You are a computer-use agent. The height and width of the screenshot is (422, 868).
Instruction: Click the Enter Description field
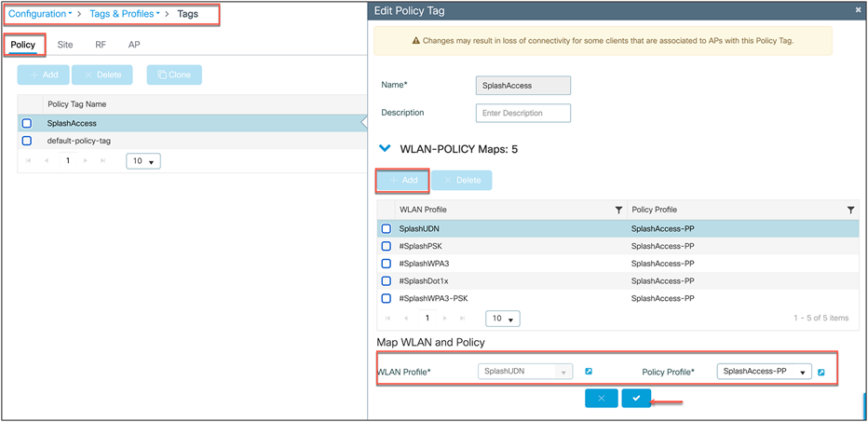point(523,113)
